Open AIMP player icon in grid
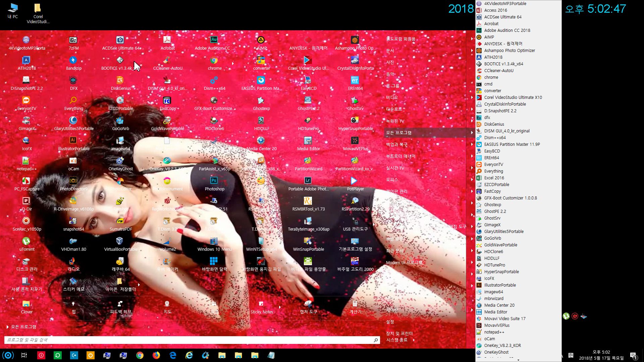This screenshot has height=362, width=644. point(261,43)
